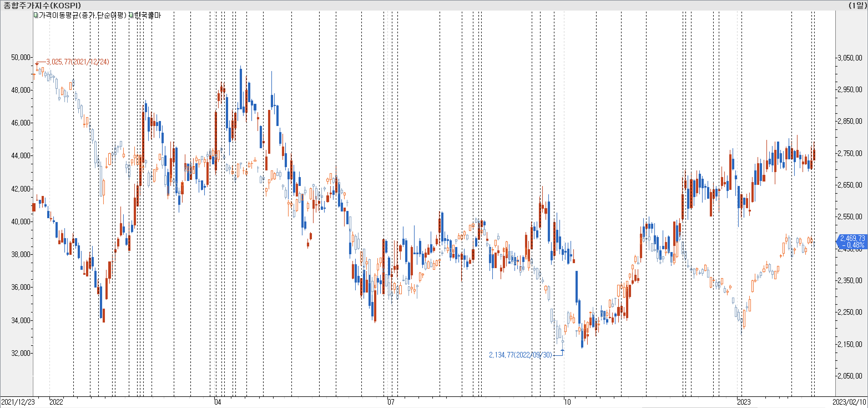Click the 2023/02/10 end date label
868x408 pixels.
849,402
